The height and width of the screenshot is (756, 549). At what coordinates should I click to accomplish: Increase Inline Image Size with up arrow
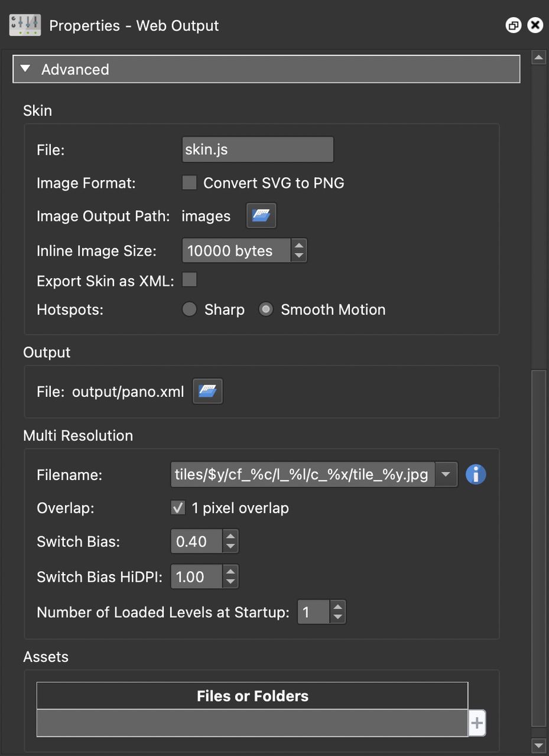click(299, 245)
